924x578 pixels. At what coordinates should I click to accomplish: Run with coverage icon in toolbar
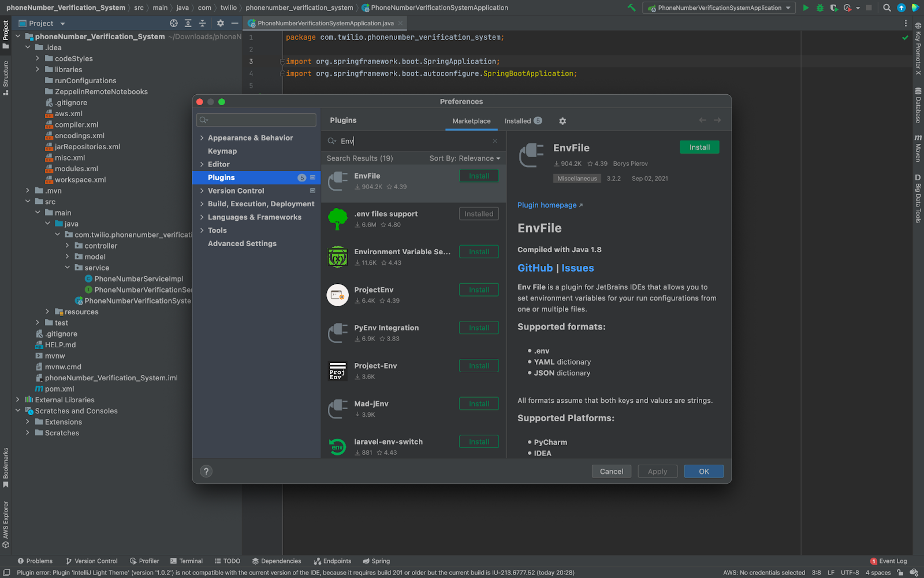(834, 8)
